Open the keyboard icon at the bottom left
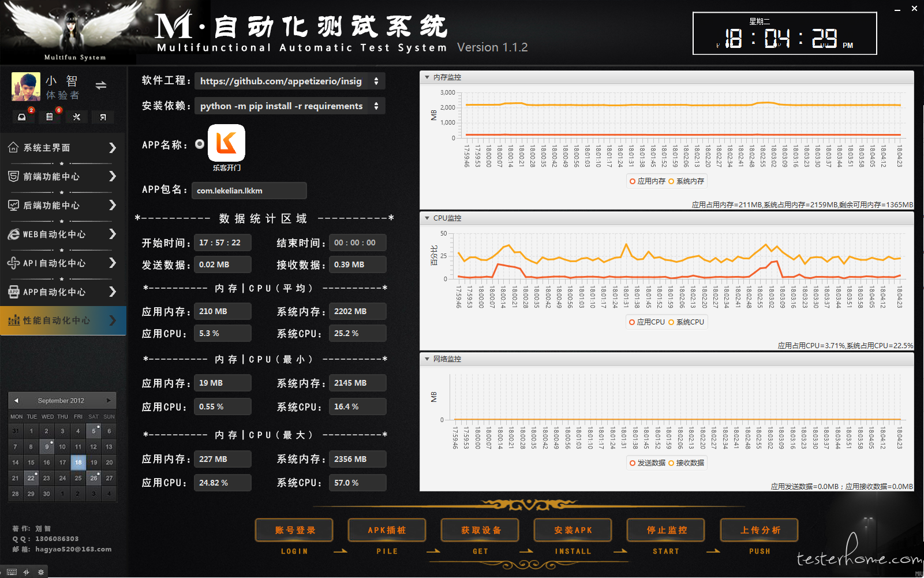 coord(12,572)
